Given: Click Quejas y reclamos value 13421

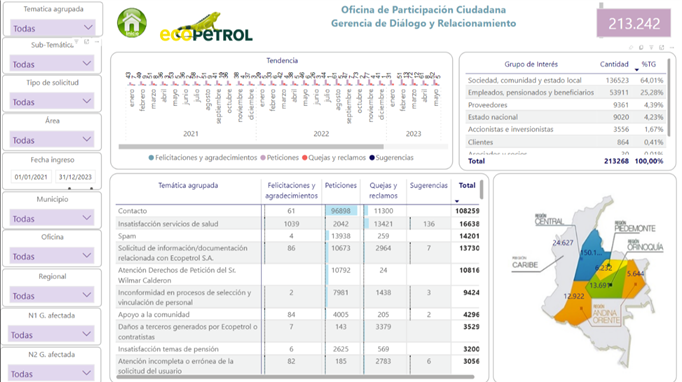Looking at the screenshot, I should (383, 224).
